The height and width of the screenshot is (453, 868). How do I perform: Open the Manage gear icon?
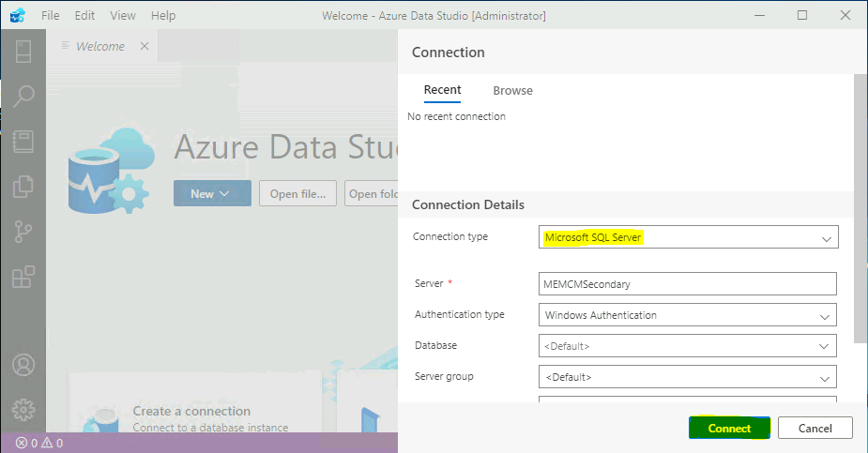[x=23, y=410]
